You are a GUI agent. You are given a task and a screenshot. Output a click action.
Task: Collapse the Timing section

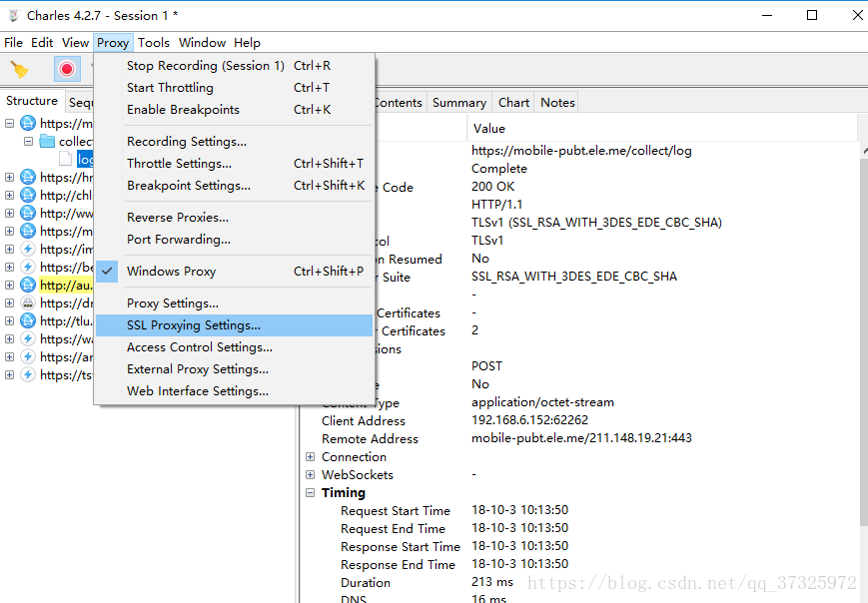pos(310,492)
